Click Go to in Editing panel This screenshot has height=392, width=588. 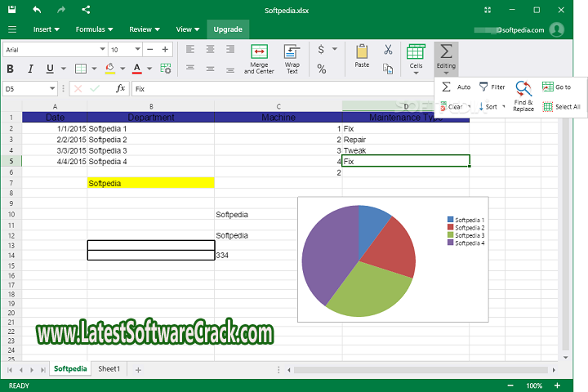click(556, 87)
